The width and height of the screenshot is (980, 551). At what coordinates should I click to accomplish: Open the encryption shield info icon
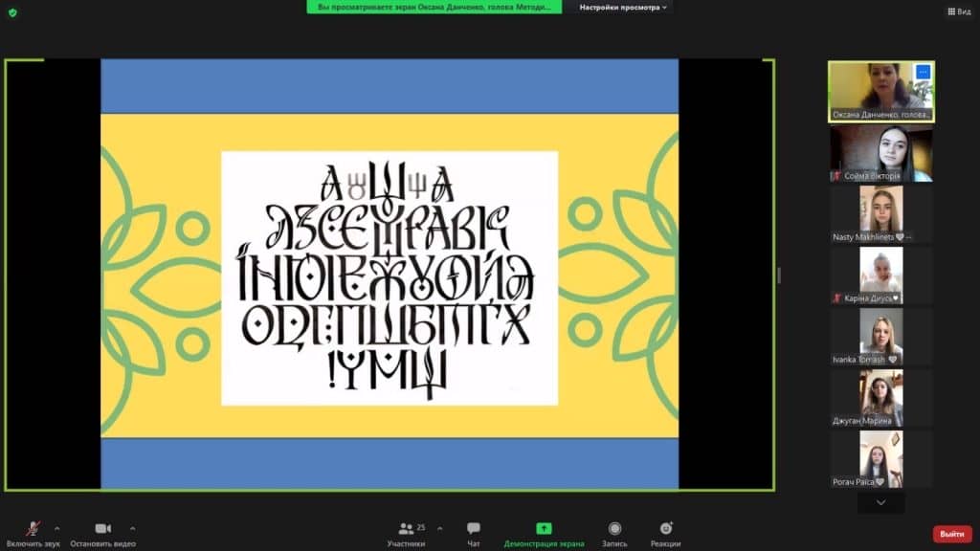[x=12, y=12]
